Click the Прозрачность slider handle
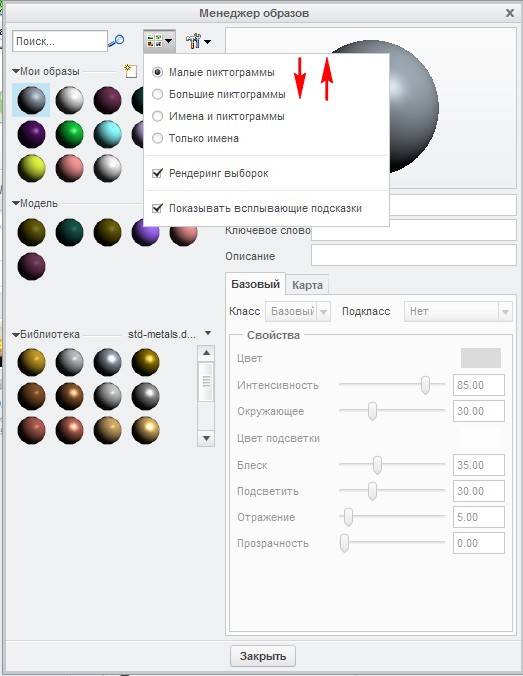Viewport: 523px width, 676px height. [344, 543]
